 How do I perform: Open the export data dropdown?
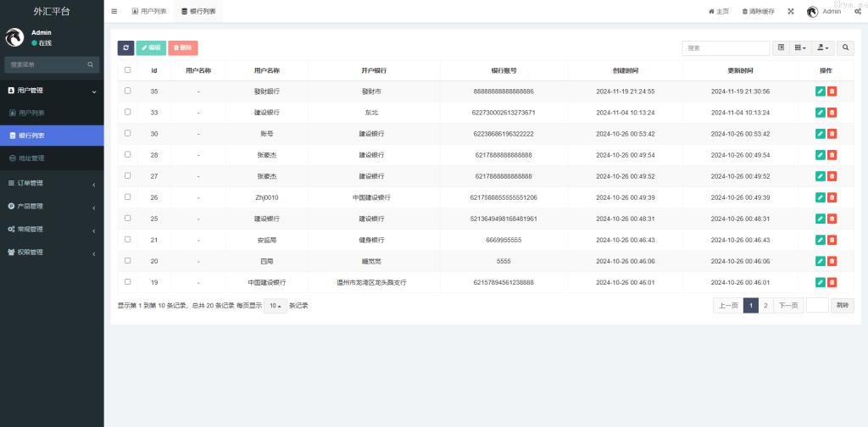click(x=823, y=48)
